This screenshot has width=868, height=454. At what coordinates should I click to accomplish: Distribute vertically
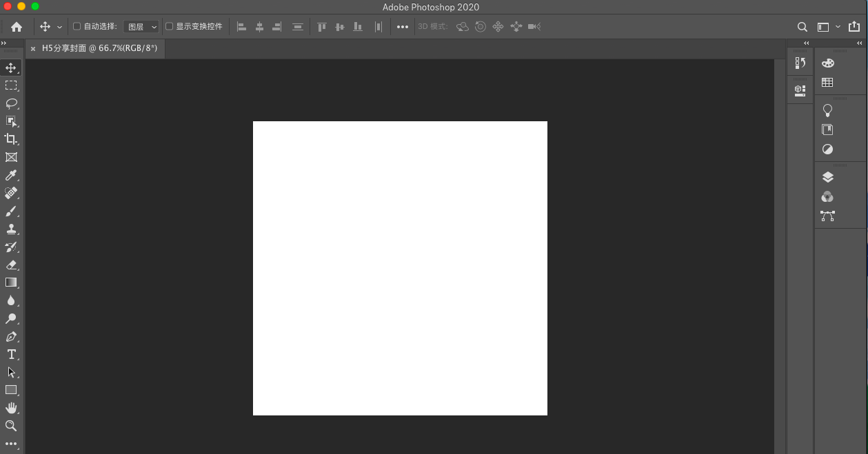(x=298, y=27)
